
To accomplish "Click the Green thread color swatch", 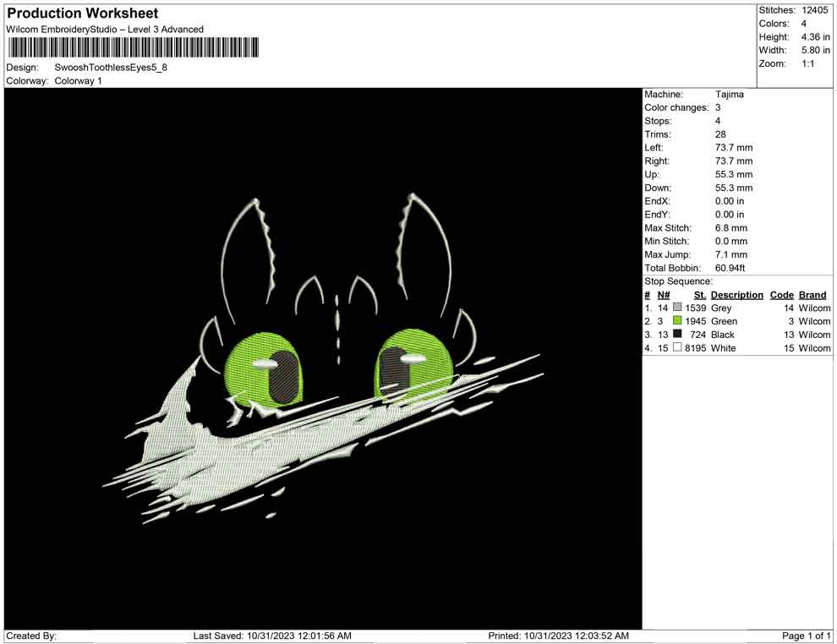I will click(x=677, y=320).
